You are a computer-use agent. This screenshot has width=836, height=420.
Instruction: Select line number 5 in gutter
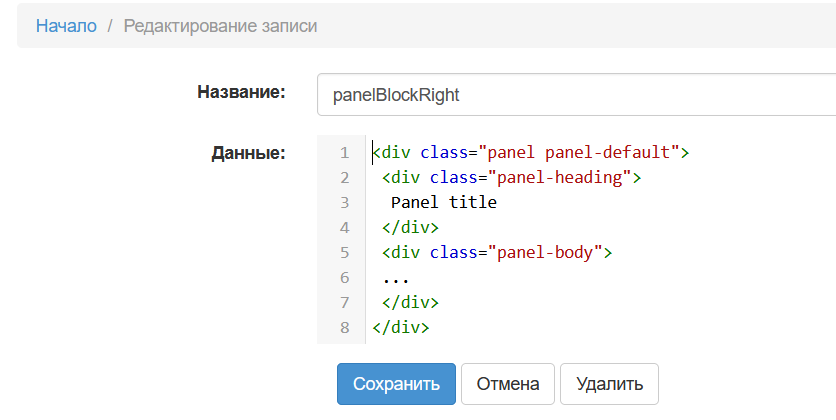[345, 253]
